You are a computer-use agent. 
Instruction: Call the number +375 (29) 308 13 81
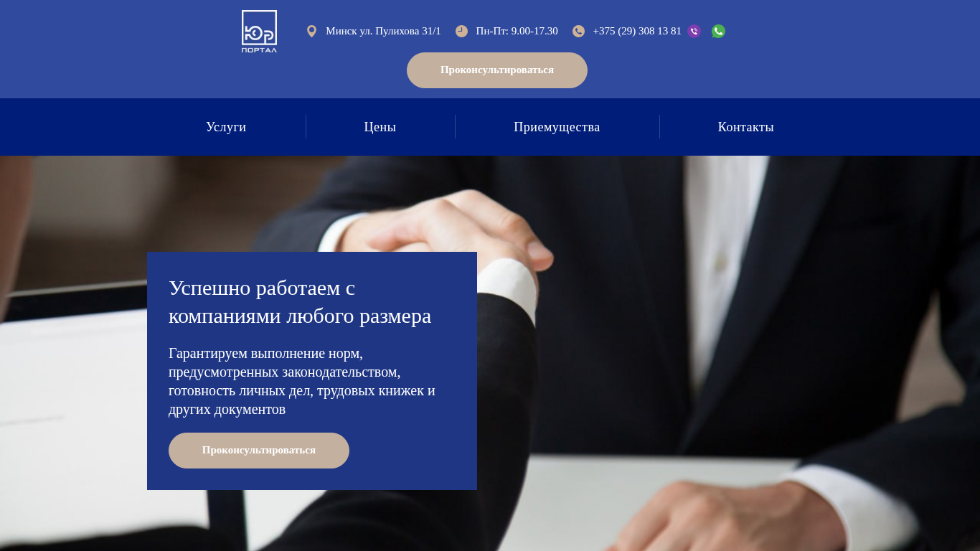click(637, 31)
